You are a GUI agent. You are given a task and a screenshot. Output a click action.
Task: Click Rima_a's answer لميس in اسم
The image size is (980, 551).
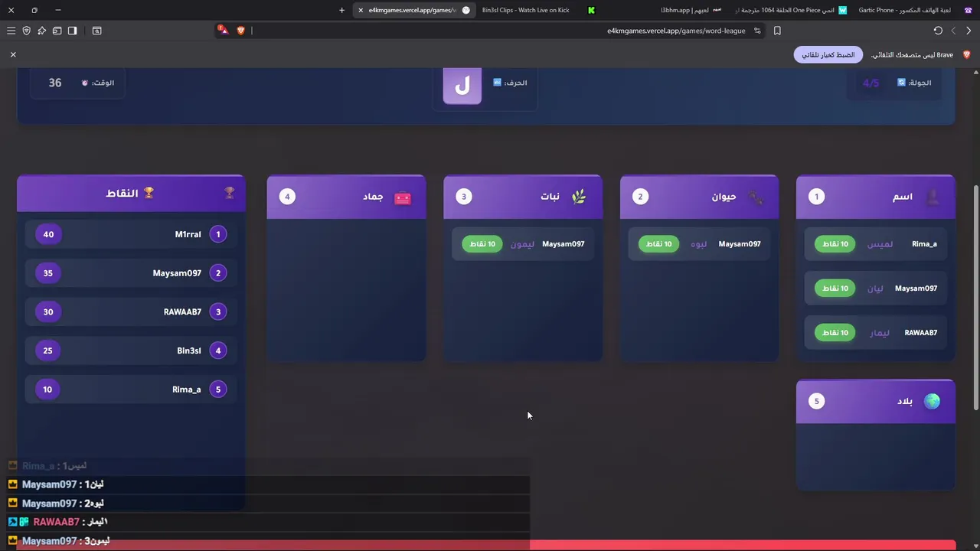880,244
